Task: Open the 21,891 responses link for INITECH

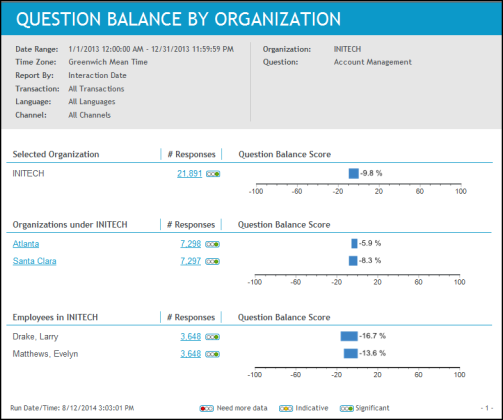Action: 190,174
